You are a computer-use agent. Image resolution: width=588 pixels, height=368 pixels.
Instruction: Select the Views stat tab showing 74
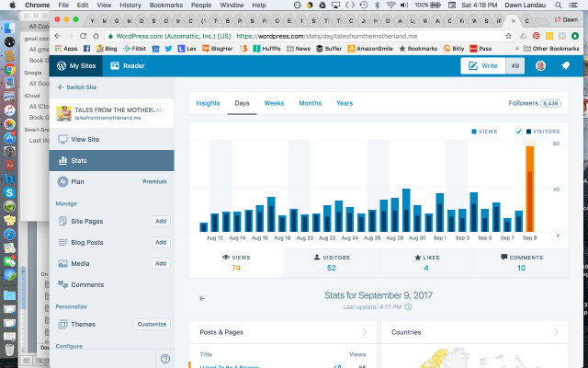(x=236, y=263)
